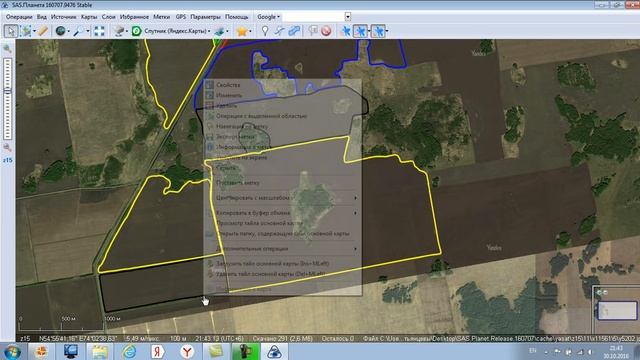Open the Yandex browser red Y icon
640x360 pixels.
click(x=187, y=351)
